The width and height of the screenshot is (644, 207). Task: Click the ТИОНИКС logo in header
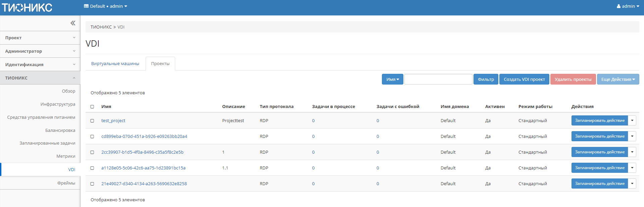pos(27,7)
